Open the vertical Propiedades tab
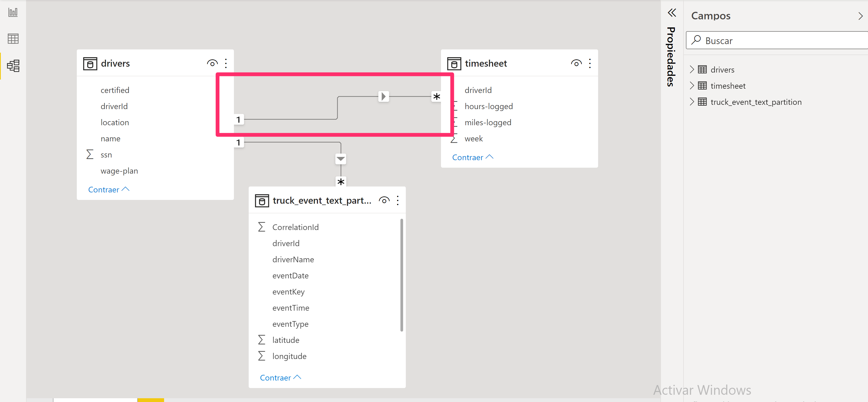Screen dimensions: 868x402 point(671,57)
